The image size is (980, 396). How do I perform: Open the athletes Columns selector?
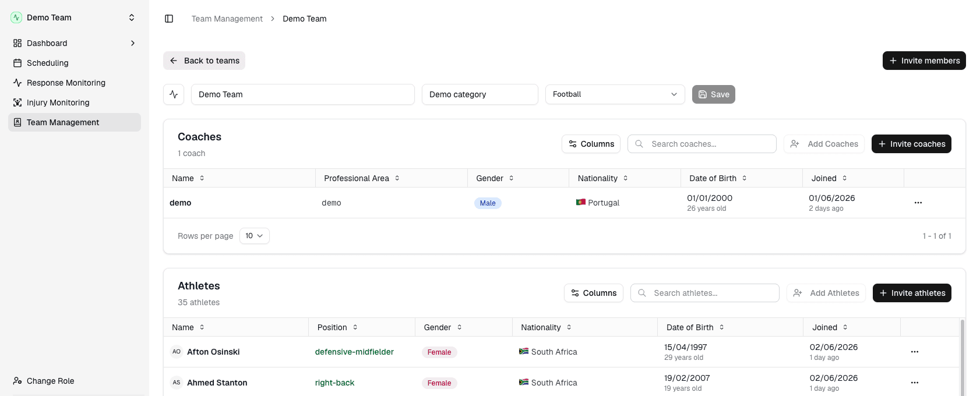(x=593, y=293)
